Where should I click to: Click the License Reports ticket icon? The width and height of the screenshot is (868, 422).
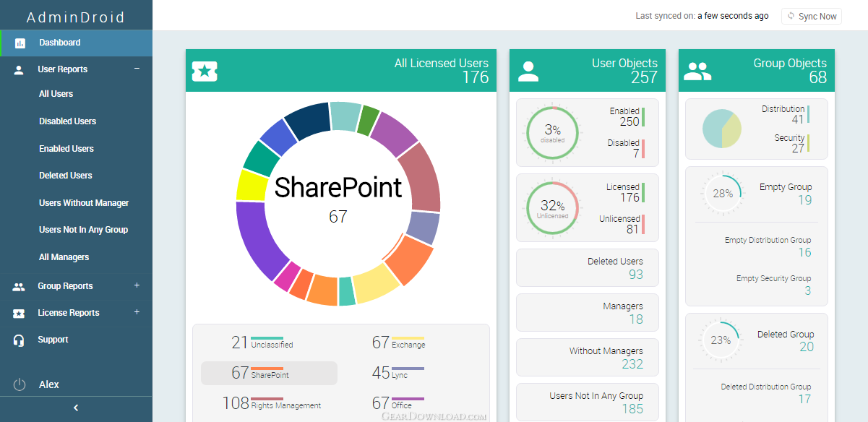(x=19, y=313)
